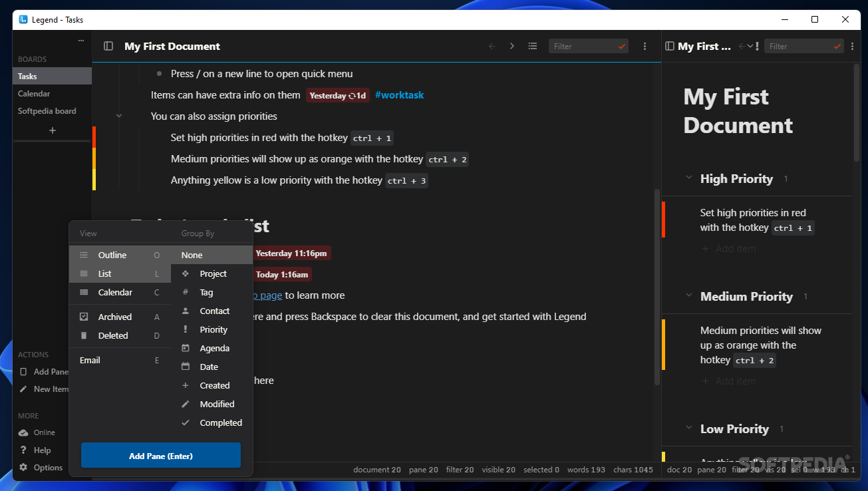Open the right pane three-dot menu

pyautogui.click(x=852, y=46)
